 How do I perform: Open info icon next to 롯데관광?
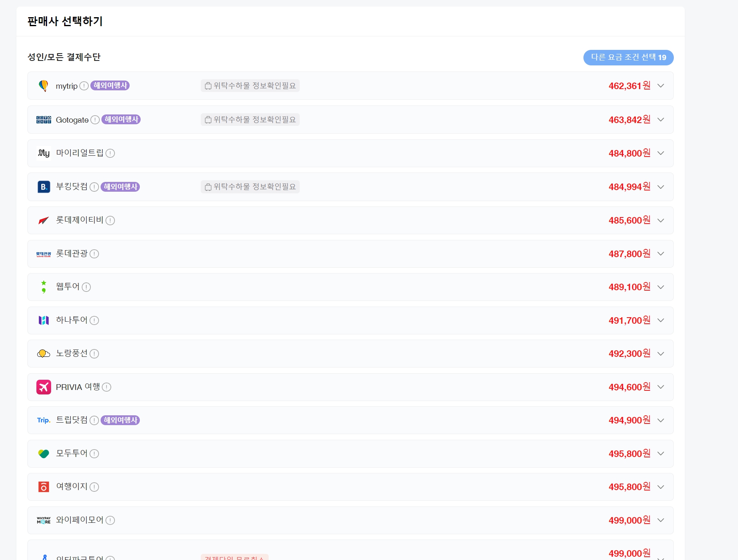[94, 254]
